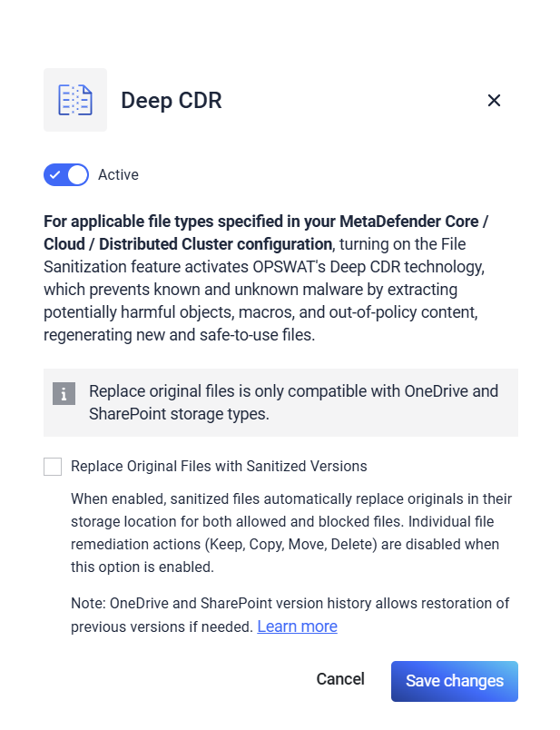The height and width of the screenshot is (730, 560).
Task: Close the Deep CDR dialog
Action: [494, 101]
